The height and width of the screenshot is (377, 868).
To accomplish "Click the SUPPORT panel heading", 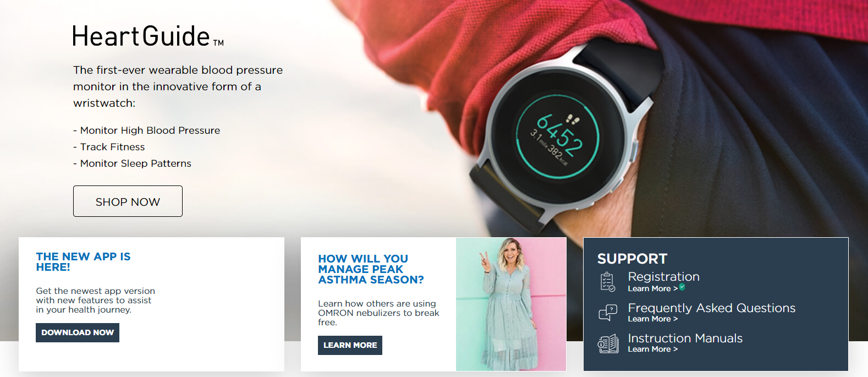I will point(632,259).
